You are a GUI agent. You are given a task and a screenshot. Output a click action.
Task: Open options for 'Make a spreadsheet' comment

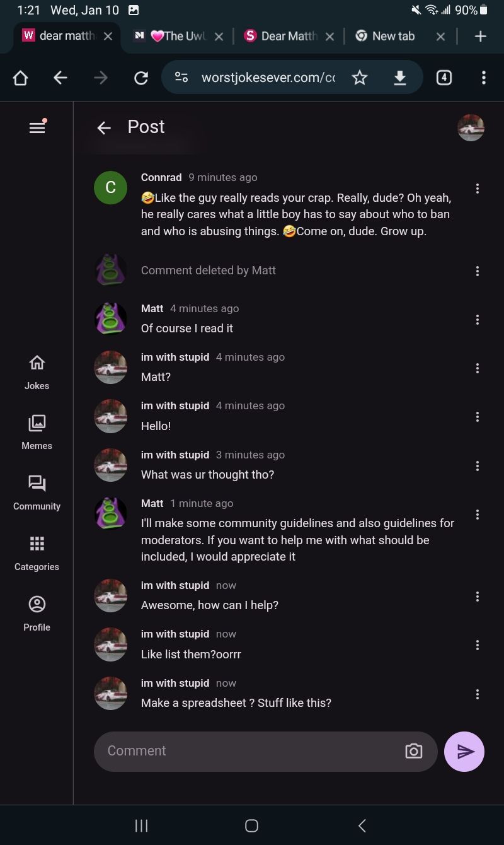point(477,694)
